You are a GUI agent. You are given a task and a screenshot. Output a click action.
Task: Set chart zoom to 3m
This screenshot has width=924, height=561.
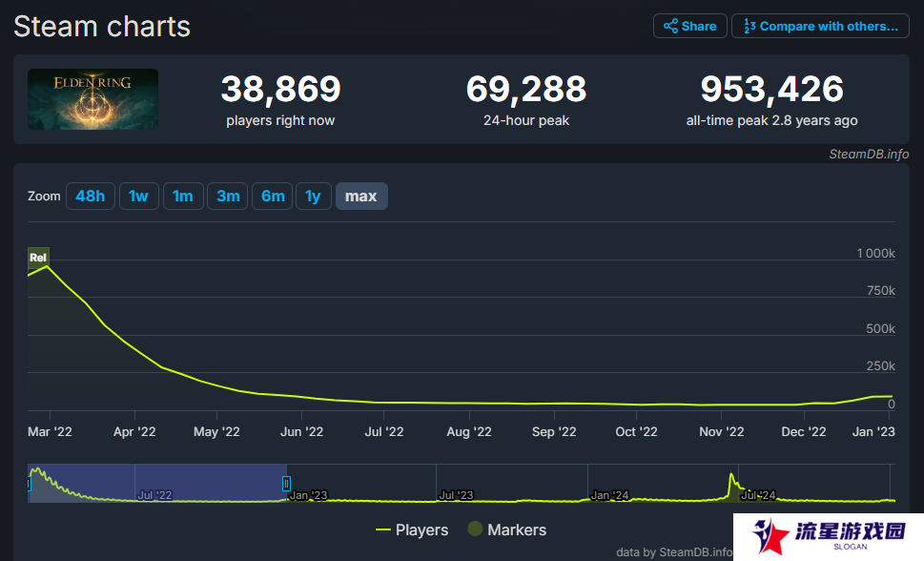tap(228, 196)
